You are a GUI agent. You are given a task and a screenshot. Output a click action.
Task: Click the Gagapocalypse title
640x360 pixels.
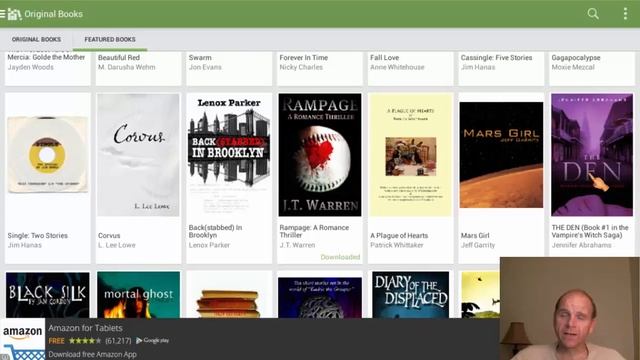pyautogui.click(x=576, y=58)
